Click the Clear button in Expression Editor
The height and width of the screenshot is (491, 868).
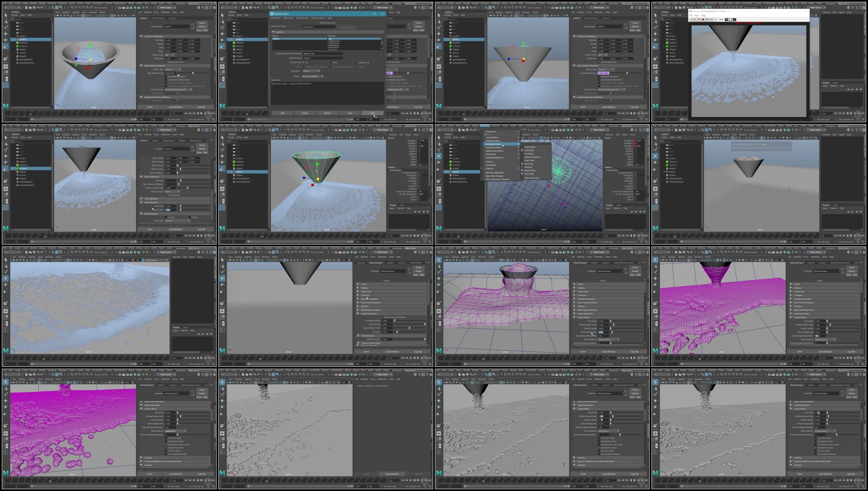350,113
